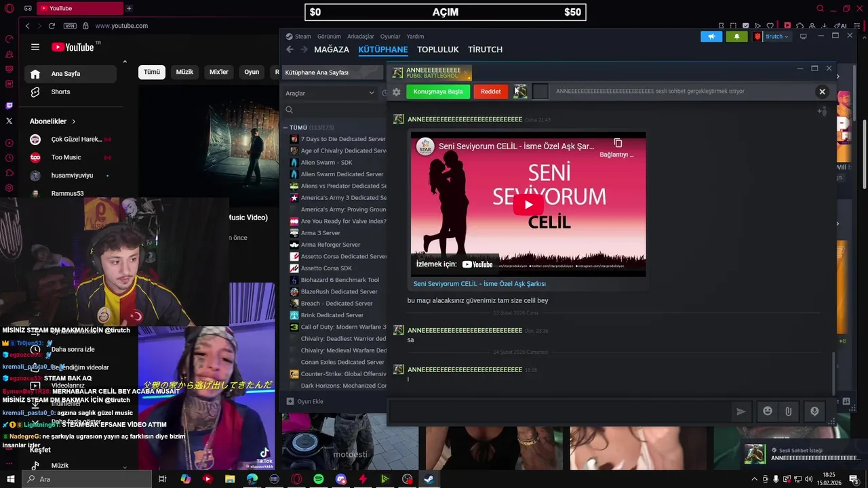Viewport: 868px width, 488px height.
Task: Open Steam chat settings gear
Action: pos(396,92)
